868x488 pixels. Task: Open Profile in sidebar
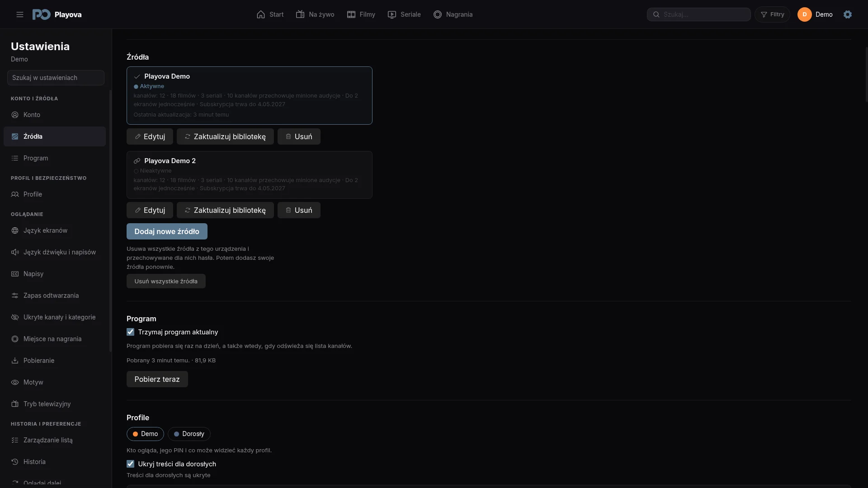[x=55, y=194]
